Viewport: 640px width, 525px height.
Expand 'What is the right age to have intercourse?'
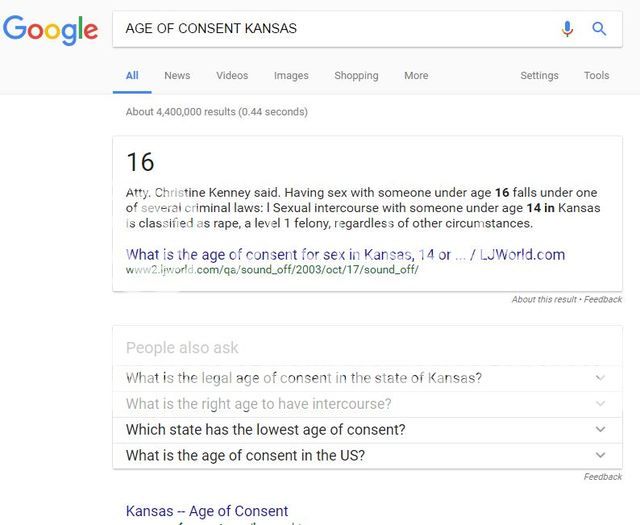click(367, 404)
